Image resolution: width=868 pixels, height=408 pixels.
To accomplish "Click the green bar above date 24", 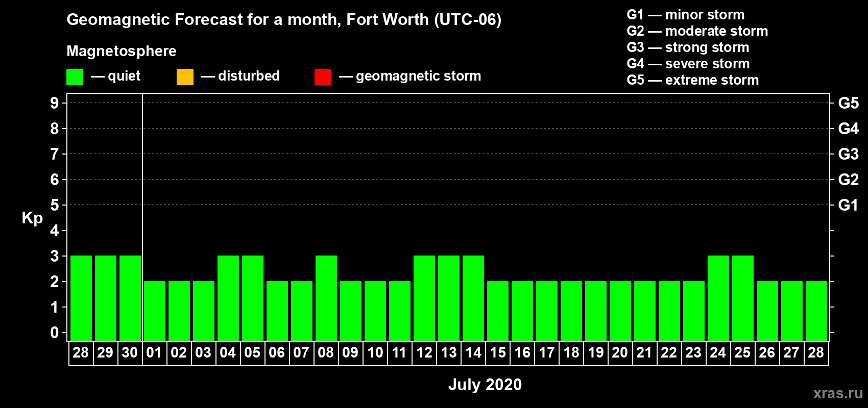I will pyautogui.click(x=718, y=298).
